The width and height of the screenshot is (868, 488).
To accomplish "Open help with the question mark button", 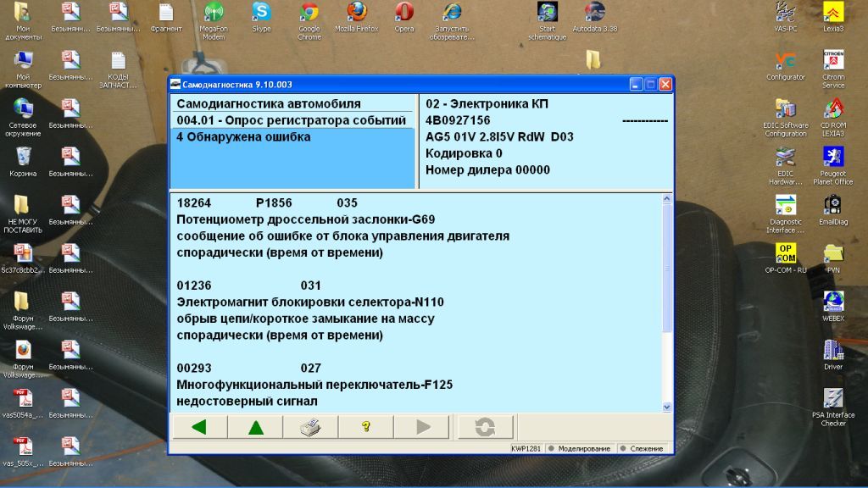I will 366,427.
